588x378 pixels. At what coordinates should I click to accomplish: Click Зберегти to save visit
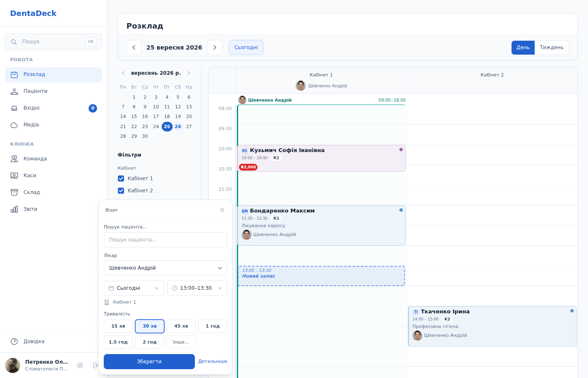tap(149, 362)
